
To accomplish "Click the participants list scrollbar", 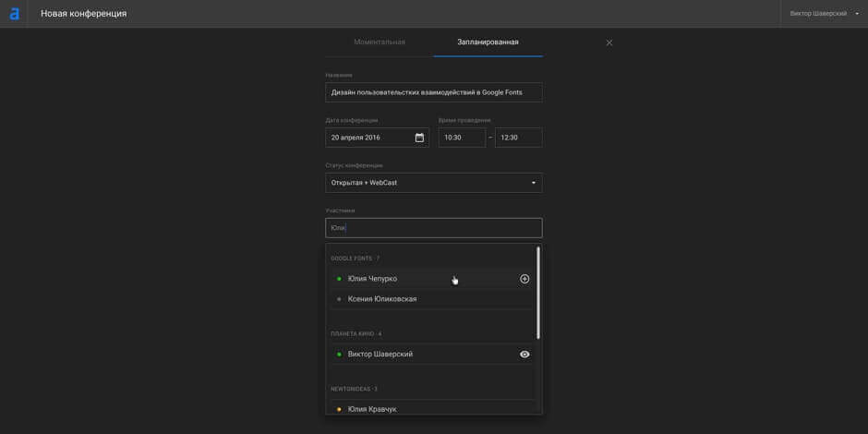I will [x=538, y=292].
